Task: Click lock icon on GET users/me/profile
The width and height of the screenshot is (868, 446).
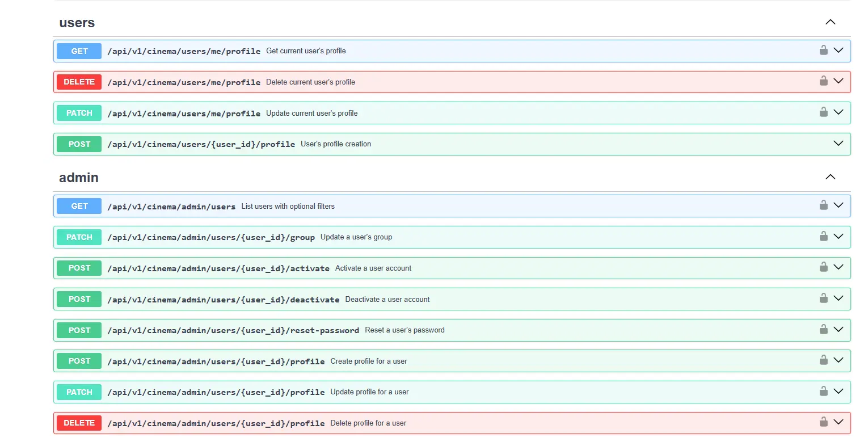Action: (823, 50)
